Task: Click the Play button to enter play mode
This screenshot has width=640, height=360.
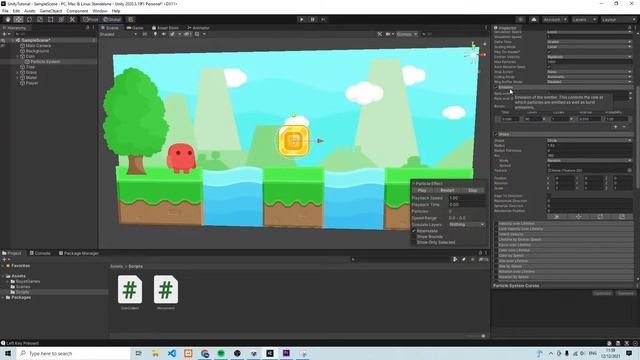Action: [x=302, y=20]
